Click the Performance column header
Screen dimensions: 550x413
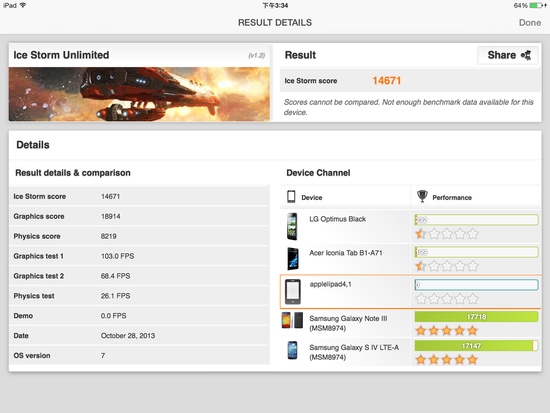tap(452, 198)
